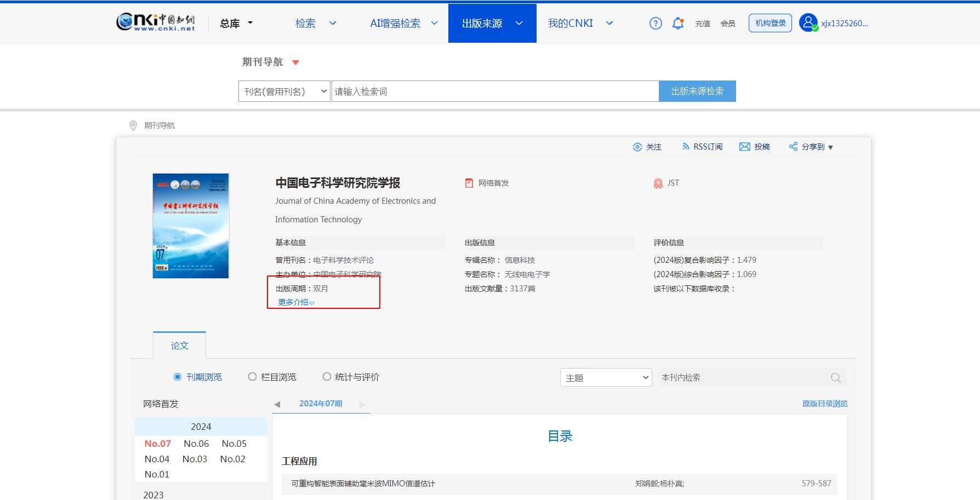Image resolution: width=980 pixels, height=500 pixels.
Task: Open the help question-mark icon
Action: click(x=656, y=23)
